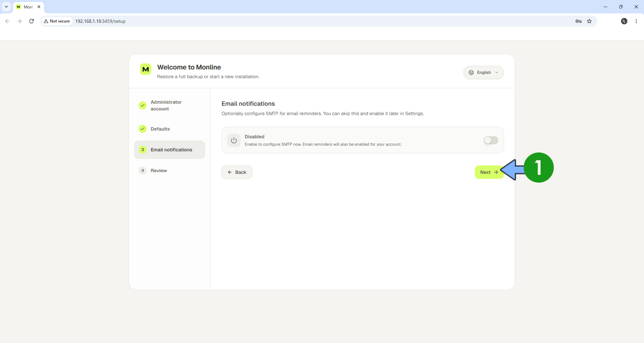Click 'Restore a full backup' subtitle text
This screenshot has height=343, width=644.
208,77
